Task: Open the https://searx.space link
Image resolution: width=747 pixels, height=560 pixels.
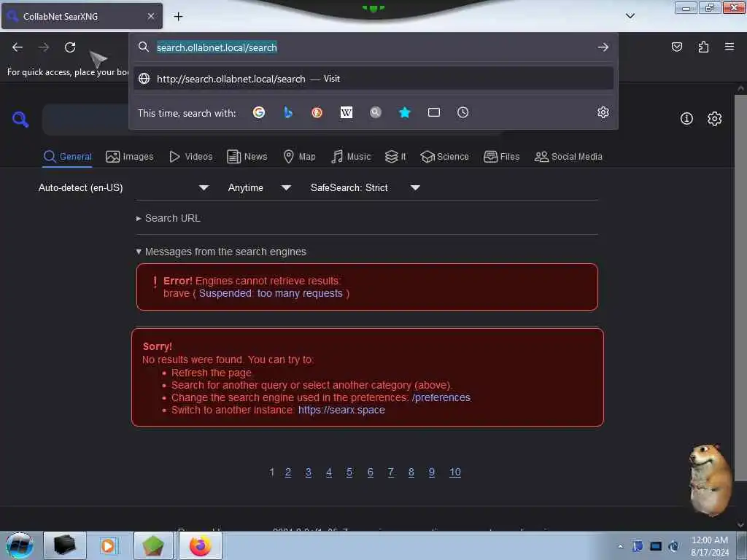Action: coord(341,410)
